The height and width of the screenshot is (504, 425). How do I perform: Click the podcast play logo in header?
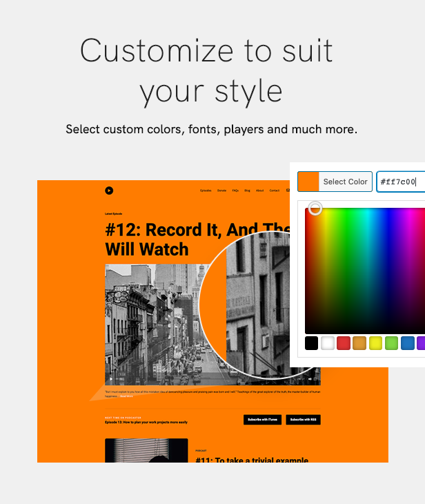click(109, 191)
